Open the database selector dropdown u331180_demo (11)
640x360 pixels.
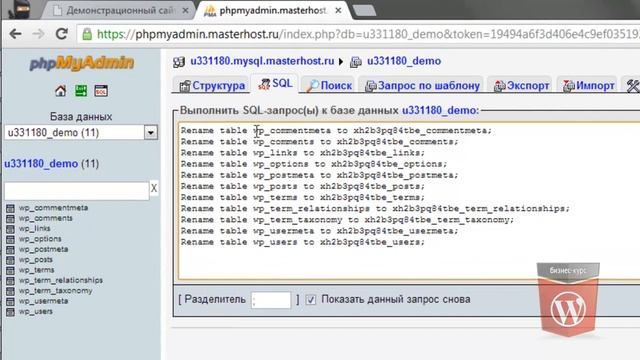pos(81,133)
